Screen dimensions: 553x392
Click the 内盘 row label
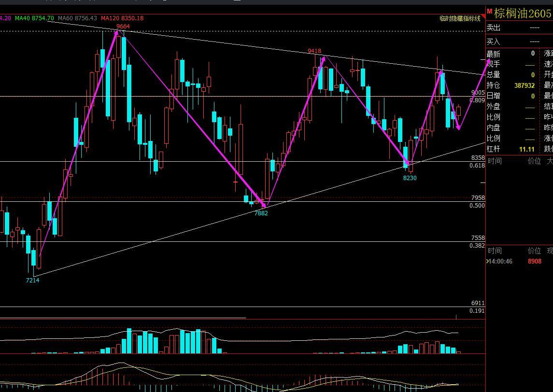[x=494, y=127]
